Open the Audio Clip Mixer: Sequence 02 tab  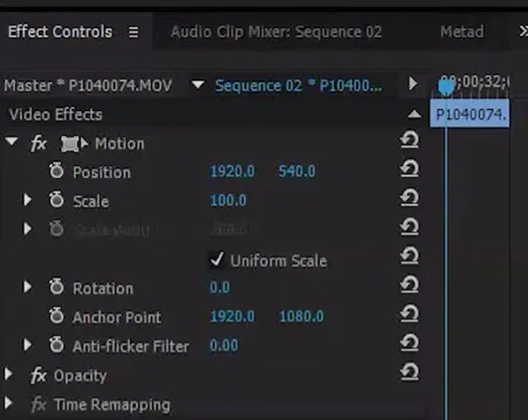point(276,32)
